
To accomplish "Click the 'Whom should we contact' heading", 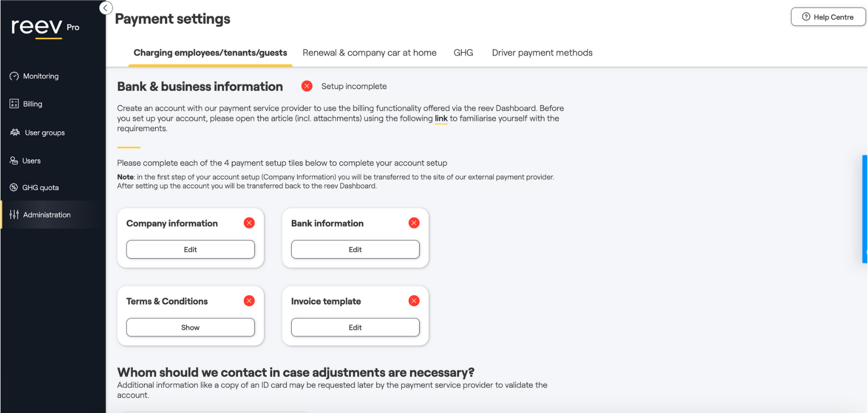I will click(296, 372).
